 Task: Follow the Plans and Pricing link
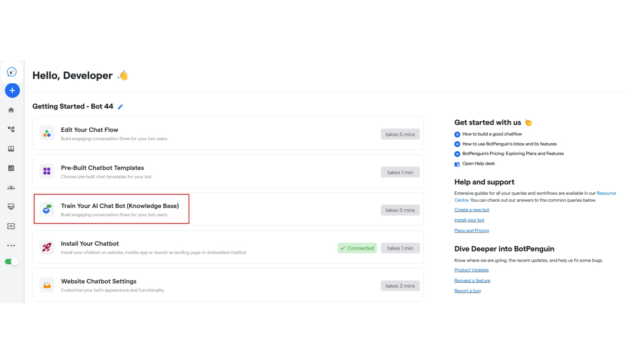(471, 231)
